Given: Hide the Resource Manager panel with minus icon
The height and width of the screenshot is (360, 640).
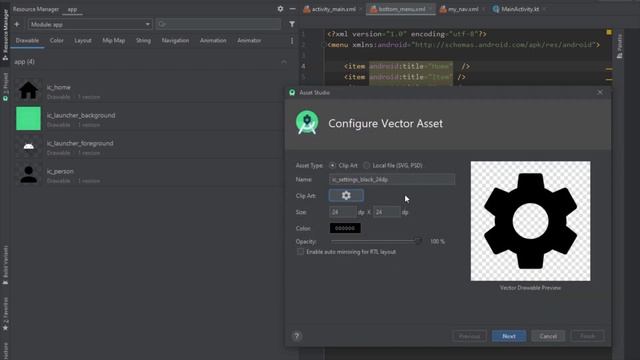Looking at the screenshot, I should tap(292, 9).
